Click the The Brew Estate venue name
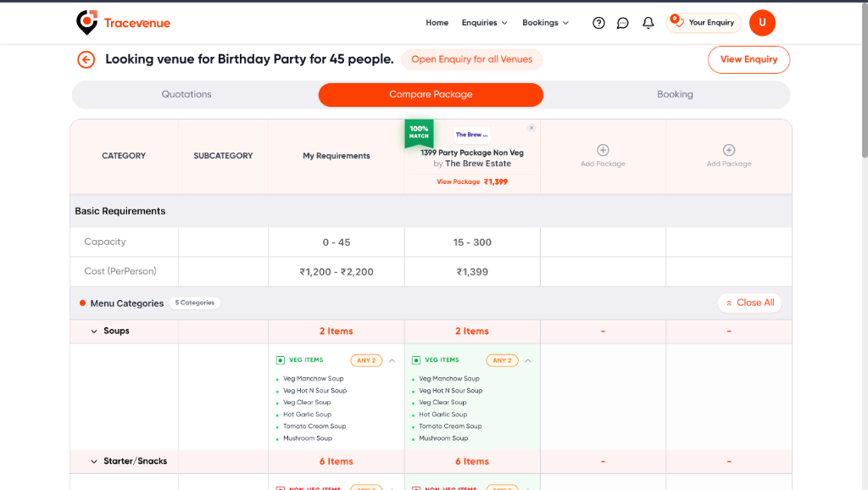This screenshot has height=490, width=868. tap(478, 164)
